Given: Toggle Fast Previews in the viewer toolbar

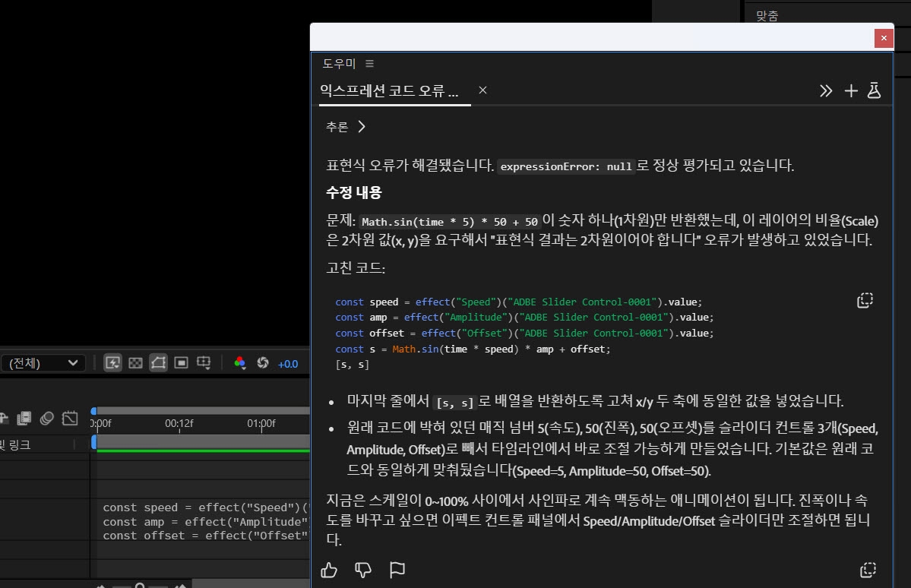Looking at the screenshot, I should point(112,363).
